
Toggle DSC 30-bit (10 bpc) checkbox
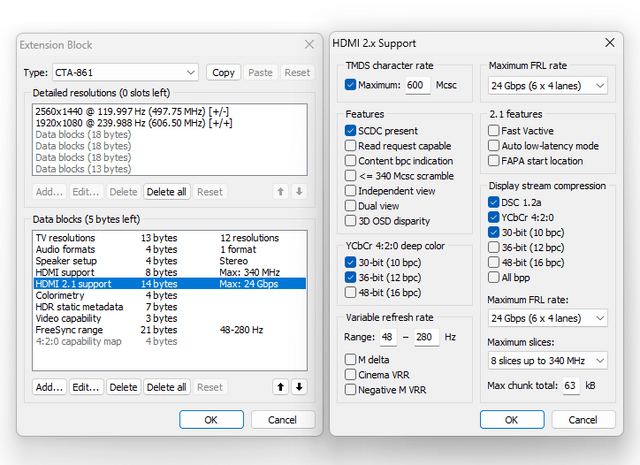493,232
